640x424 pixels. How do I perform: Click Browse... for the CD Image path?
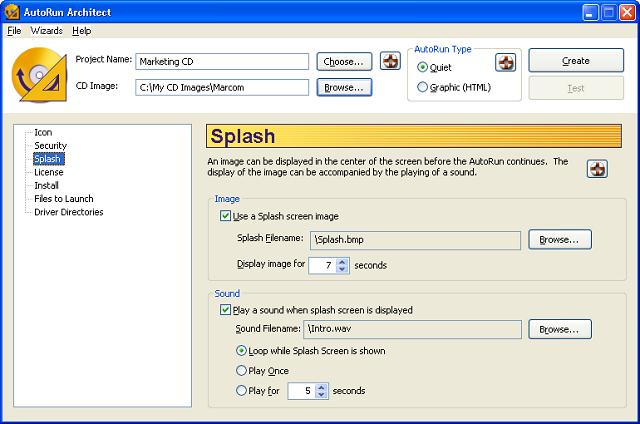(x=344, y=87)
